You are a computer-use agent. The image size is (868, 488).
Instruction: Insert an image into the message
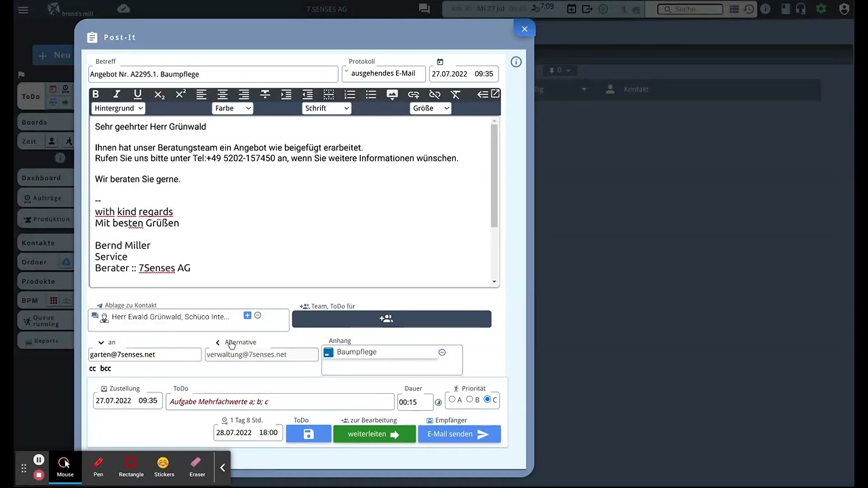(x=392, y=94)
